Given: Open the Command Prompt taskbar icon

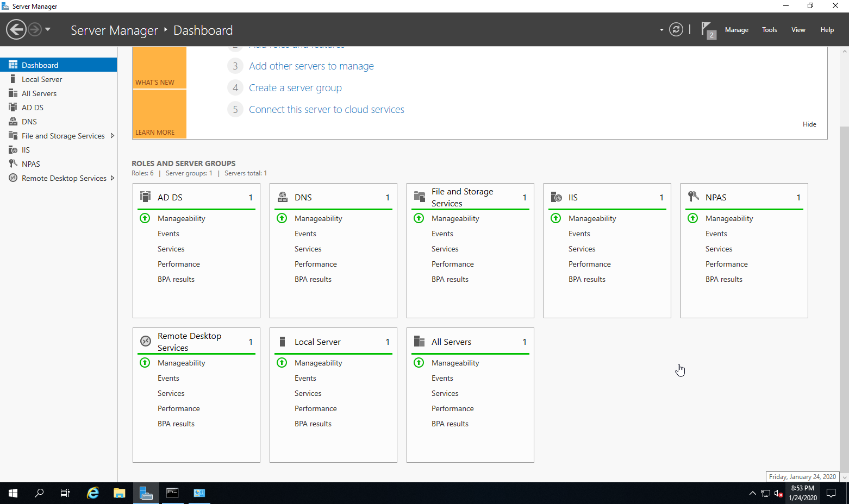Looking at the screenshot, I should click(x=172, y=493).
